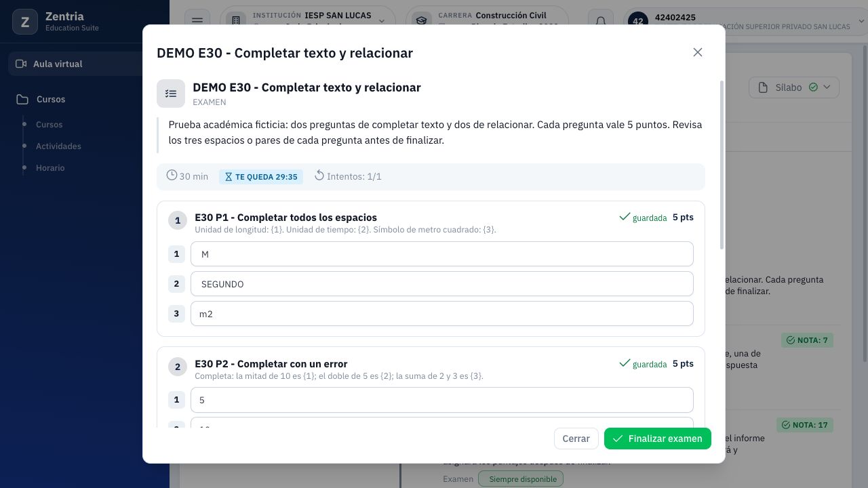Click the Cerrar button
Screen dimensions: 868x488
(576, 439)
